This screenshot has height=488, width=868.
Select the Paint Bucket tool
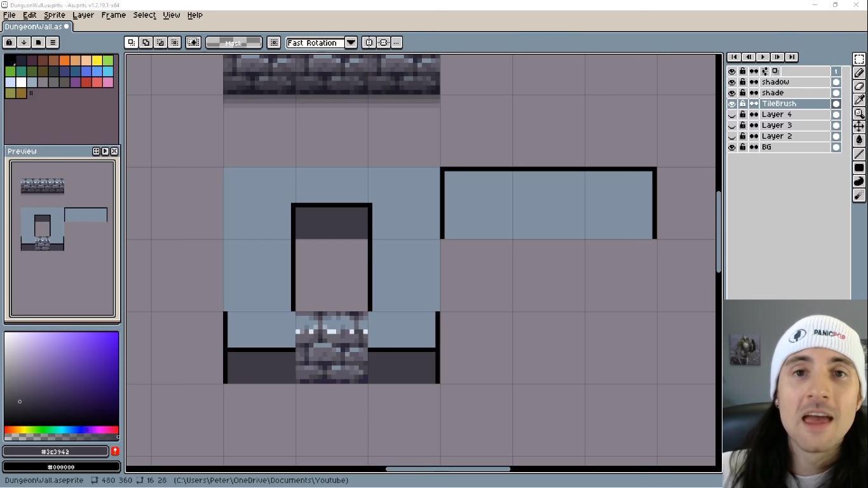(x=859, y=140)
